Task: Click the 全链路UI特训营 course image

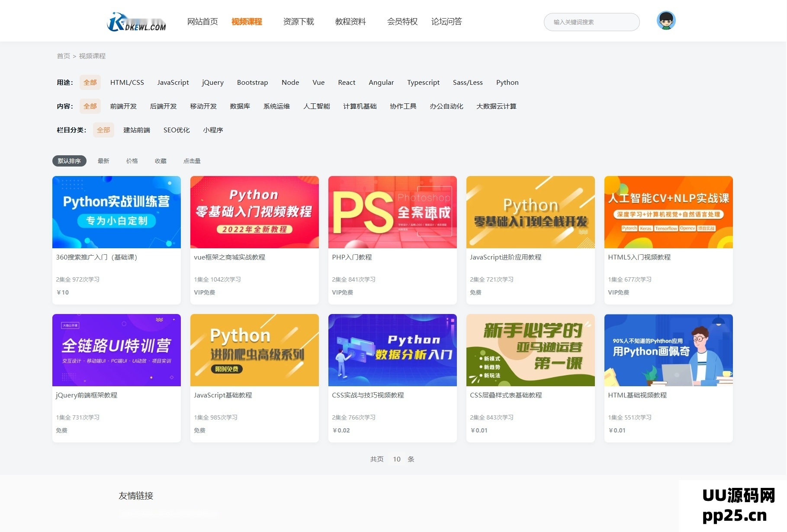Action: 116,350
